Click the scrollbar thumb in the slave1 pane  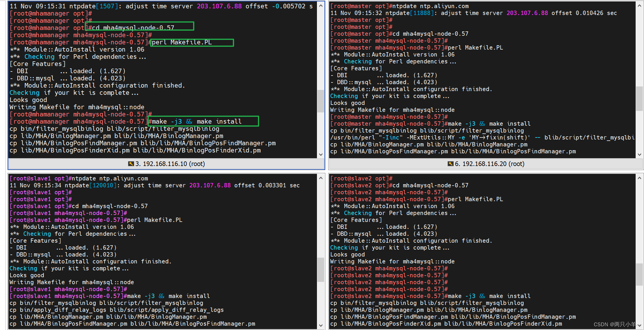coord(321,269)
